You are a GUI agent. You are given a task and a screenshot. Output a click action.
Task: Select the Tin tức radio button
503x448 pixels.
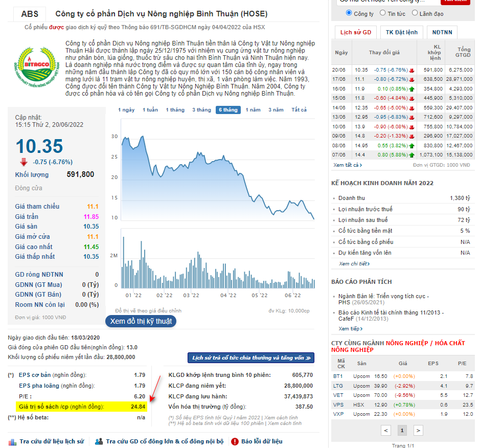(x=383, y=13)
